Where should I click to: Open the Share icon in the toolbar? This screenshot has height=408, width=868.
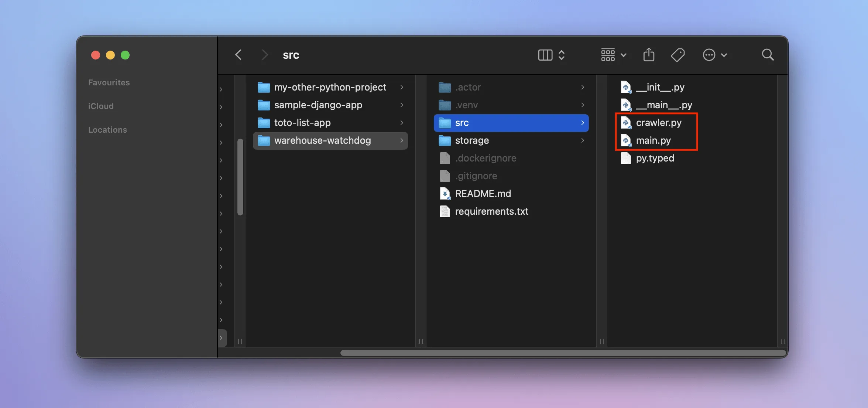pyautogui.click(x=649, y=55)
